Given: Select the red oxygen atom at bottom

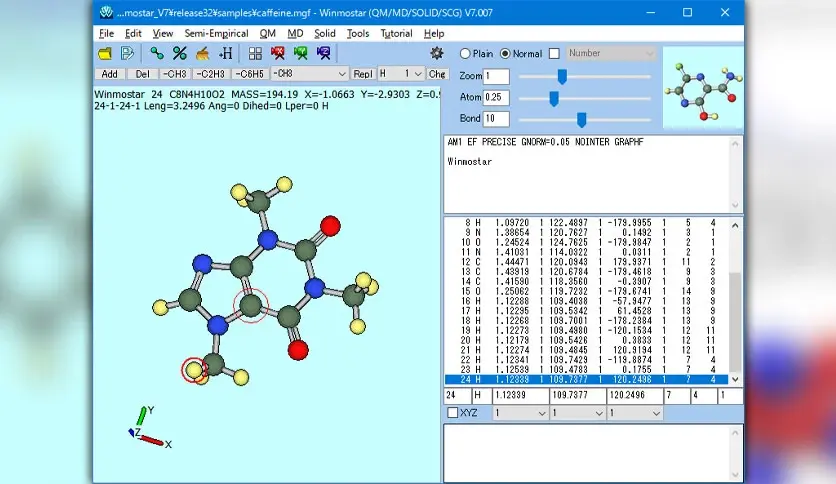Looking at the screenshot, I should (298, 350).
